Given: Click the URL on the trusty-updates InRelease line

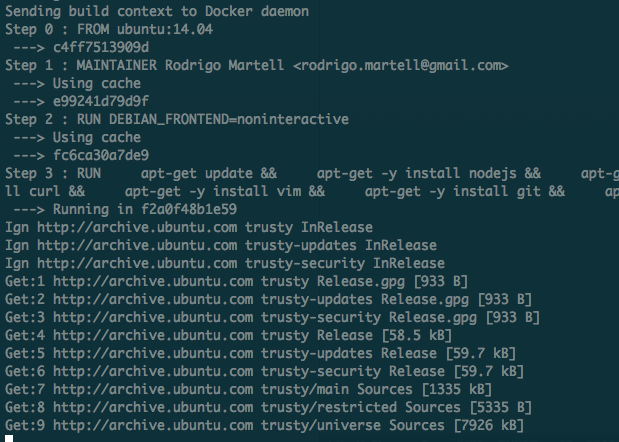Looking at the screenshot, I should 137,245.
